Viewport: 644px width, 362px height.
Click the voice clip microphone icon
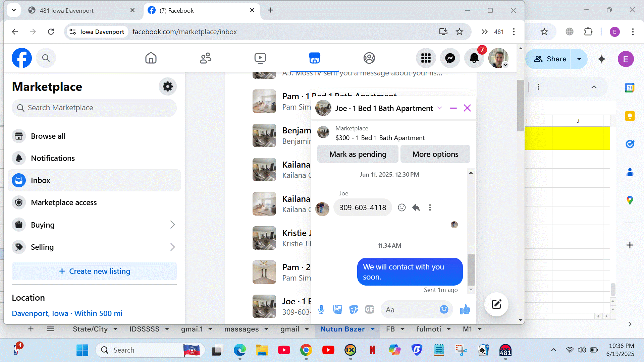[321, 309]
